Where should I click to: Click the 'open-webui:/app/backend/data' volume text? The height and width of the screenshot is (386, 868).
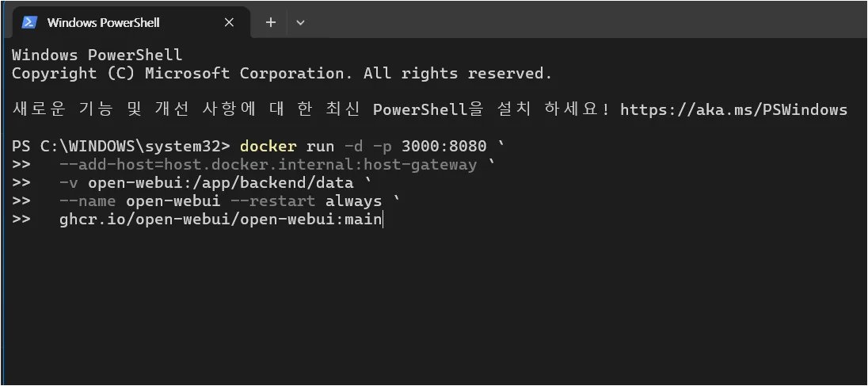click(x=220, y=183)
